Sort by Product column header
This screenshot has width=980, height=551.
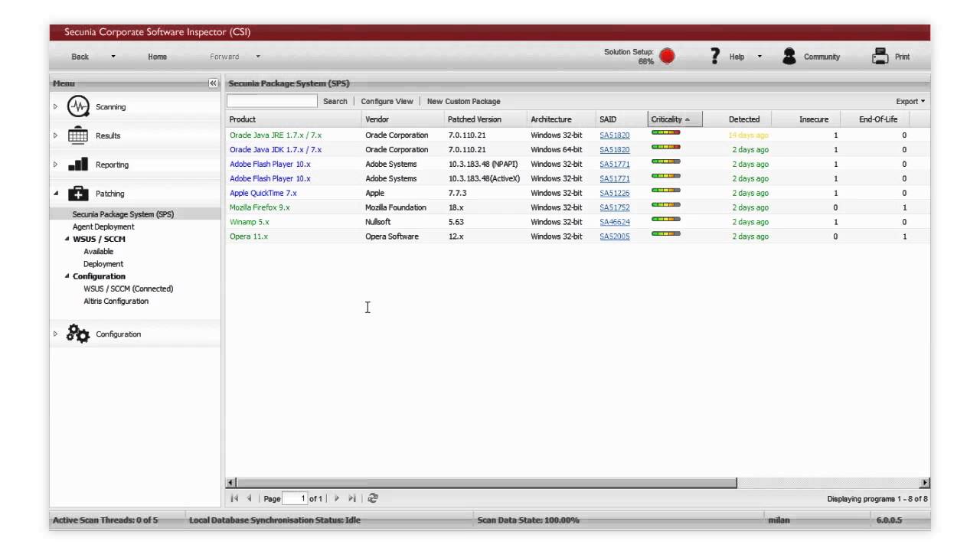coord(294,119)
